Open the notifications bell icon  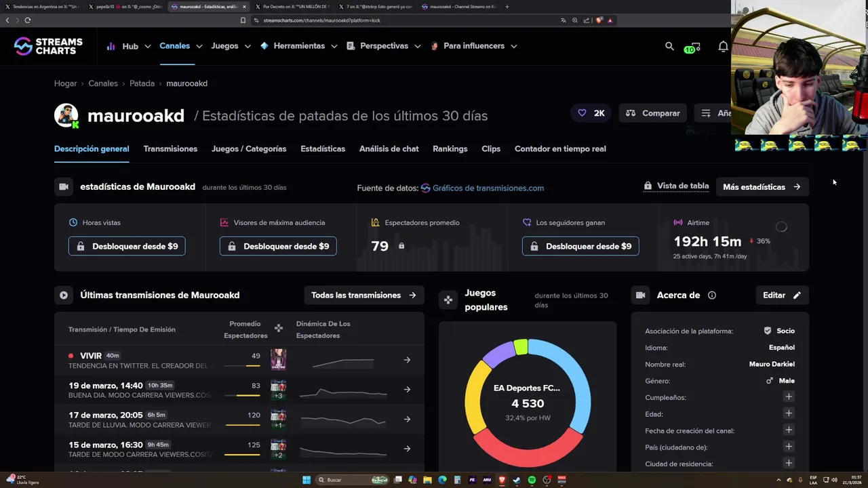(723, 46)
